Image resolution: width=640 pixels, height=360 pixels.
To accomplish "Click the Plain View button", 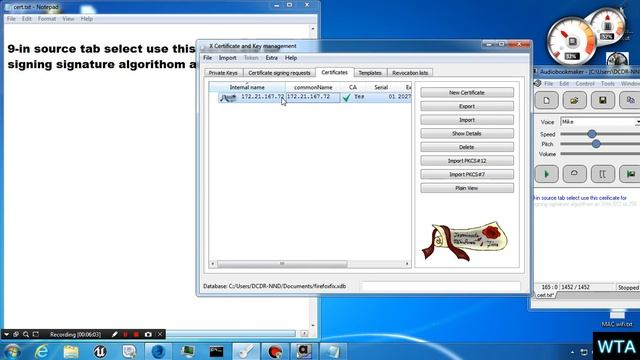I will point(467,188).
